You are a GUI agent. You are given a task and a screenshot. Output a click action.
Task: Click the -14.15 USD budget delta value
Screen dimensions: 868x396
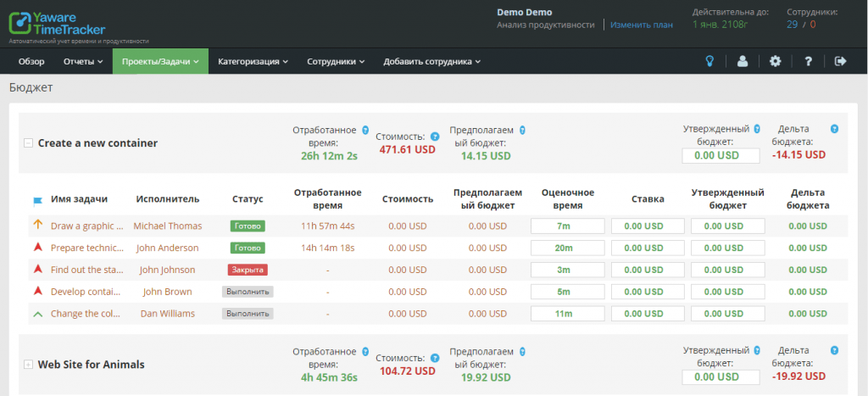(x=798, y=154)
